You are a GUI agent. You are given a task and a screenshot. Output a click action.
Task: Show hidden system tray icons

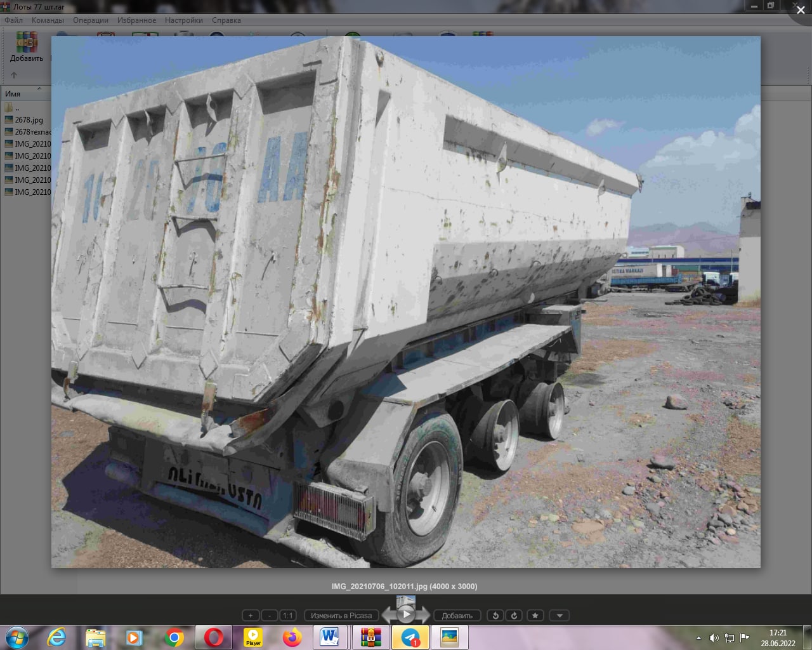click(698, 638)
